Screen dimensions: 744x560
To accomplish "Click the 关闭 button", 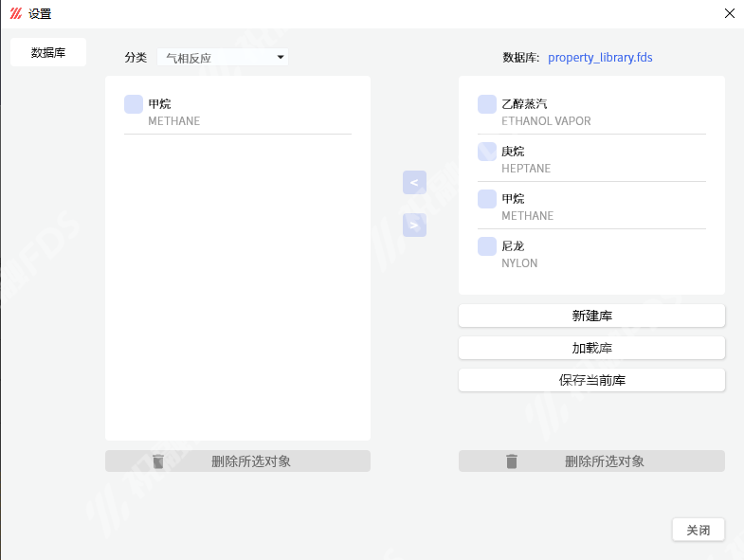I will click(698, 531).
